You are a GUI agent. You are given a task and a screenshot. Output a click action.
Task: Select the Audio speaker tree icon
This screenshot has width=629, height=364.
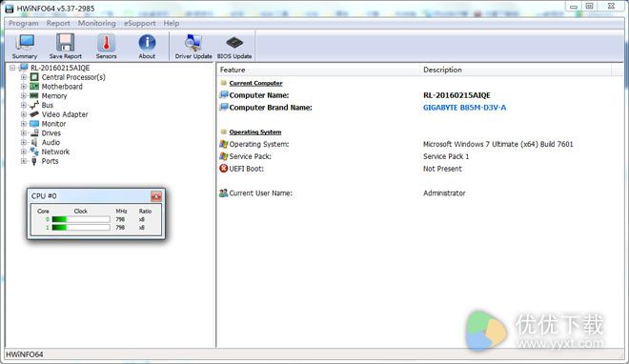34,142
